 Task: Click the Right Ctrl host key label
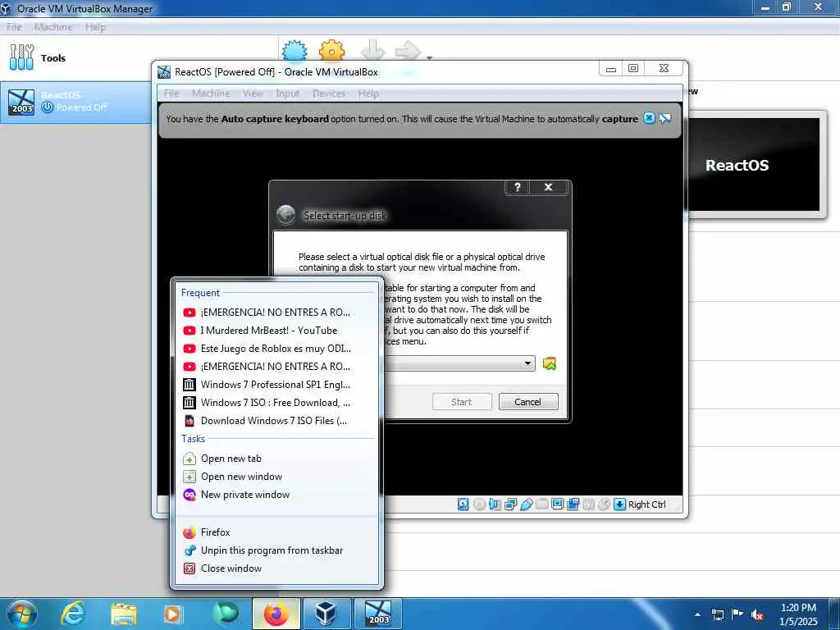click(x=646, y=504)
